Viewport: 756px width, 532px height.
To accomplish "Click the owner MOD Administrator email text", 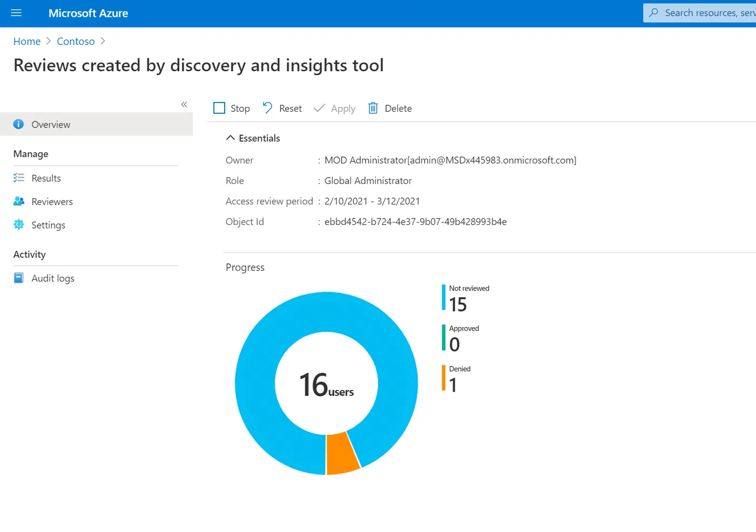I will pyautogui.click(x=450, y=160).
